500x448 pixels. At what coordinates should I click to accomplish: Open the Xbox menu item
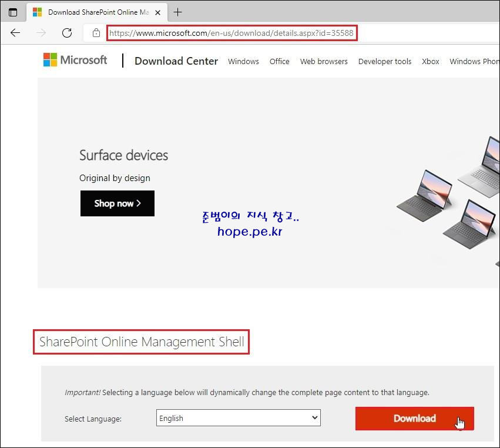click(x=431, y=61)
